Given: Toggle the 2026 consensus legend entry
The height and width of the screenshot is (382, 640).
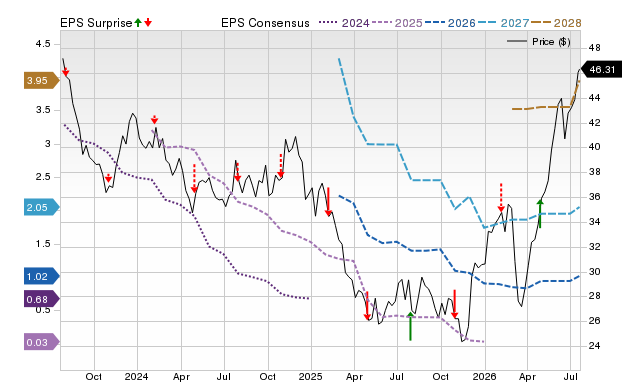Looking at the screenshot, I should coord(450,23).
